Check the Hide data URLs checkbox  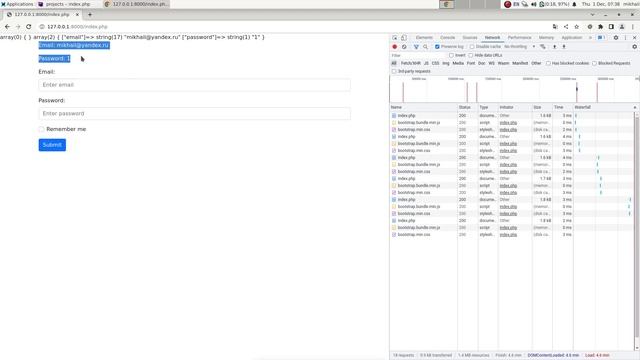point(471,55)
